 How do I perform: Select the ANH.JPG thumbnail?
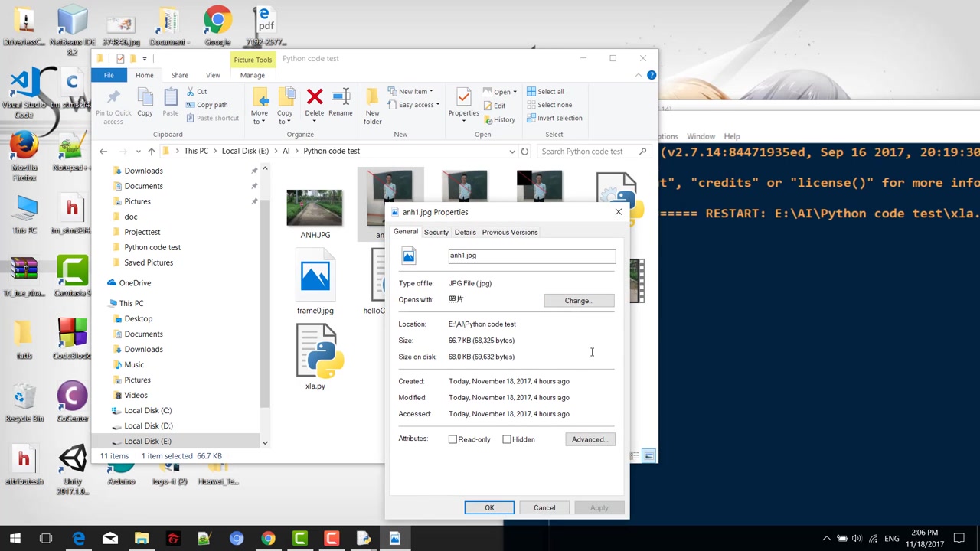315,208
